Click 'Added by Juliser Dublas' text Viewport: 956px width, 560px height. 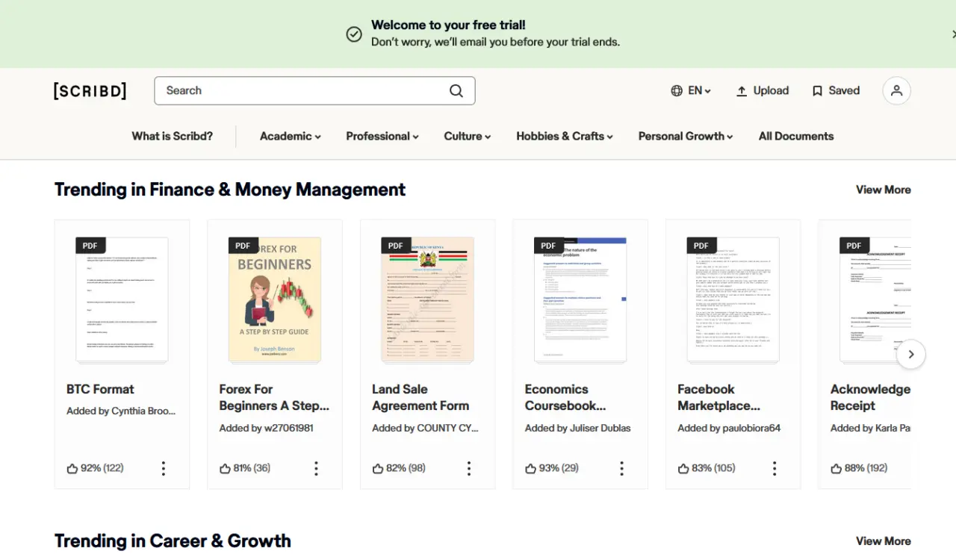(x=577, y=429)
